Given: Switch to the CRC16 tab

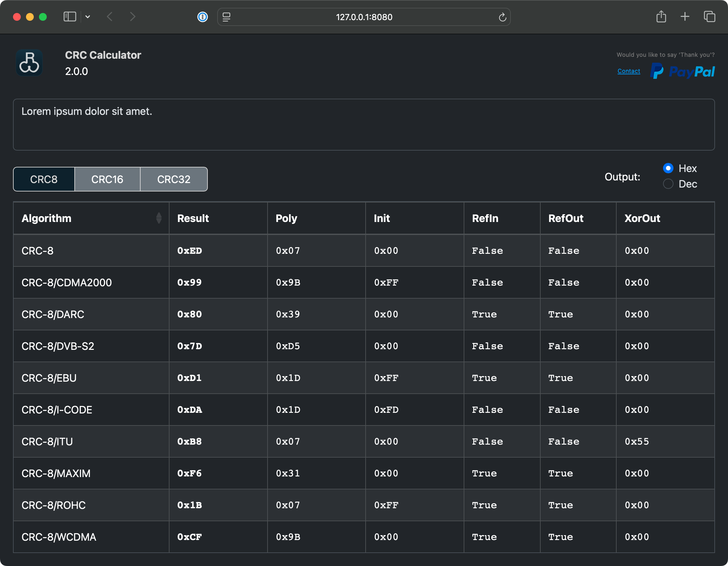Looking at the screenshot, I should [107, 179].
